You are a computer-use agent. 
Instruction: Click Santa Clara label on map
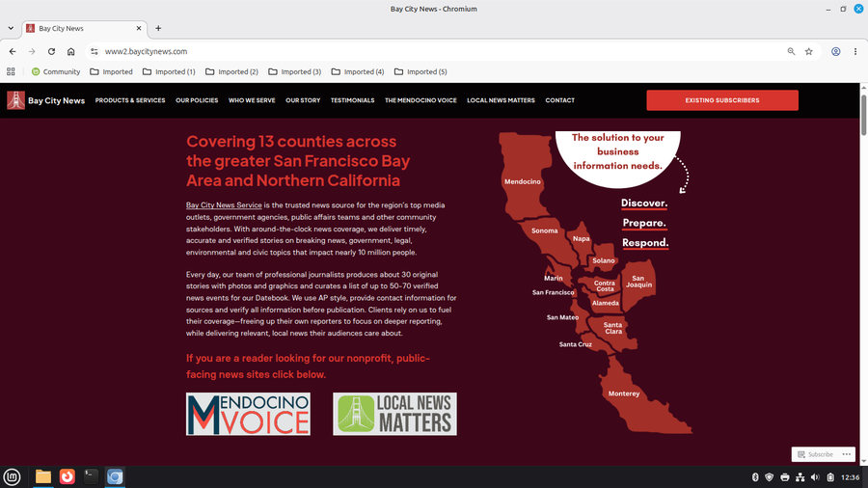(x=612, y=328)
